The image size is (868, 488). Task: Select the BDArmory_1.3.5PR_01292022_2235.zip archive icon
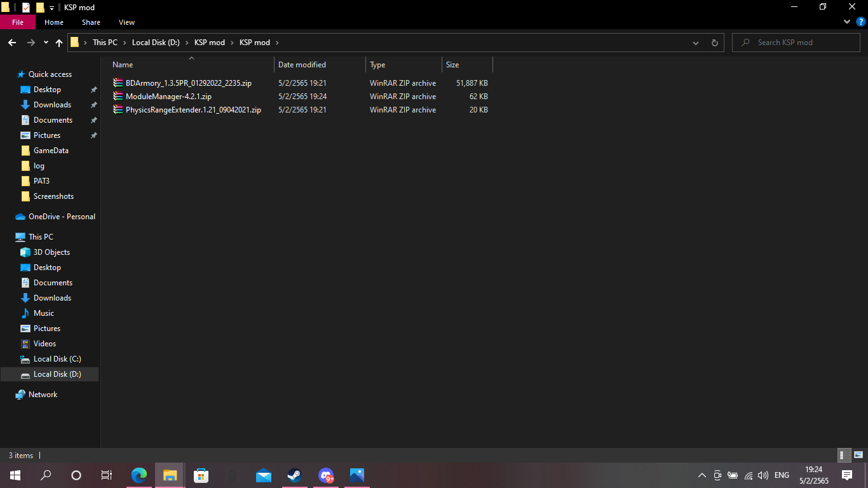click(118, 83)
